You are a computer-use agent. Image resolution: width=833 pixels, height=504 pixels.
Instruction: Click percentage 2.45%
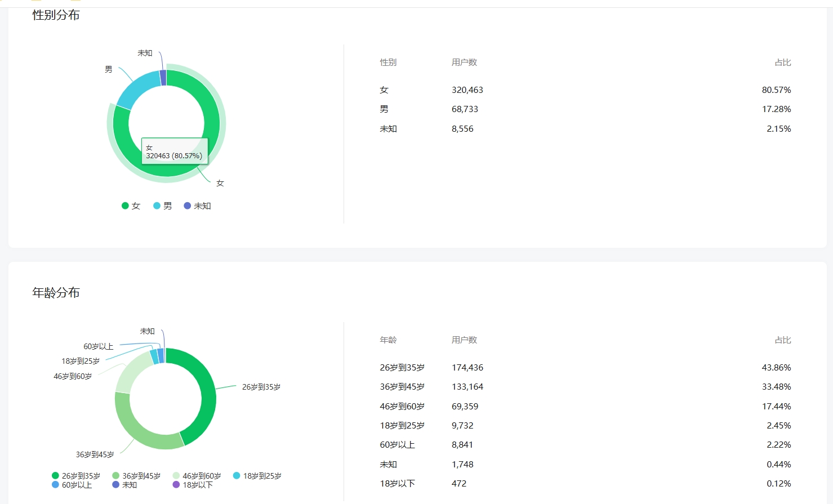coord(778,426)
